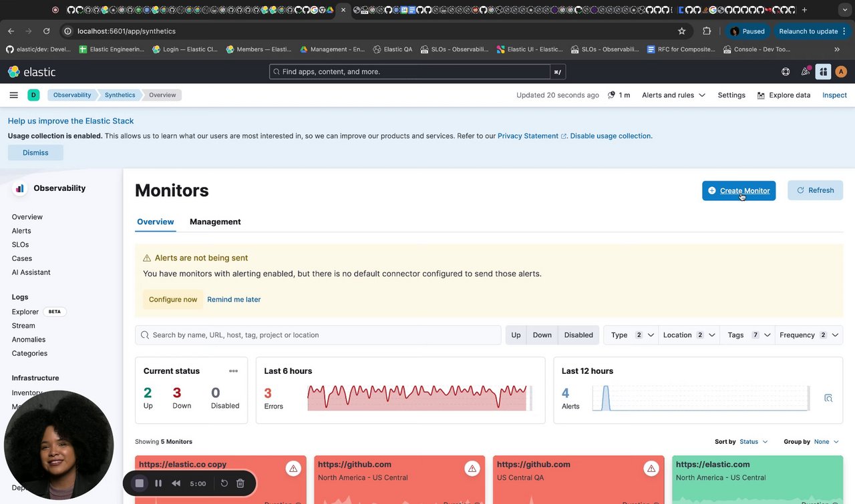Click the Disable usage collection link
Viewport: 855px width, 504px height.
(611, 136)
